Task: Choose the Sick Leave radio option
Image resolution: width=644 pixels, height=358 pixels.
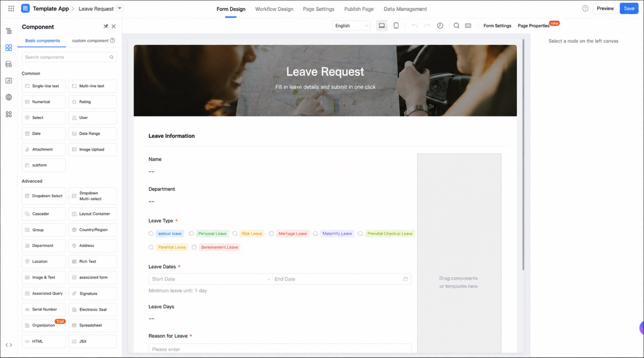Action: tap(235, 234)
